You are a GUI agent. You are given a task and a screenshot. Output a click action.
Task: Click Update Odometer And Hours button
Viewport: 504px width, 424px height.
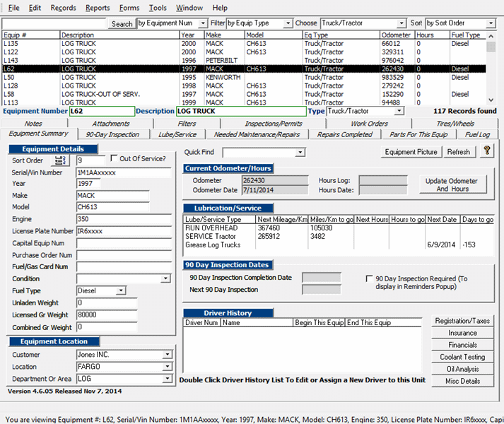pyautogui.click(x=453, y=184)
